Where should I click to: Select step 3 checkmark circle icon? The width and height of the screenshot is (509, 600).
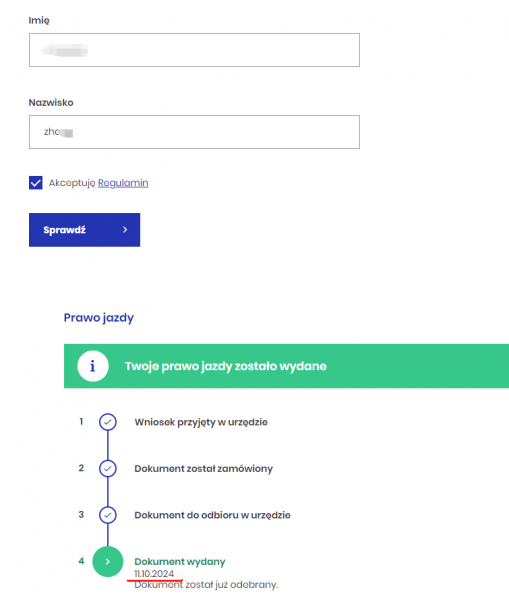click(x=108, y=515)
